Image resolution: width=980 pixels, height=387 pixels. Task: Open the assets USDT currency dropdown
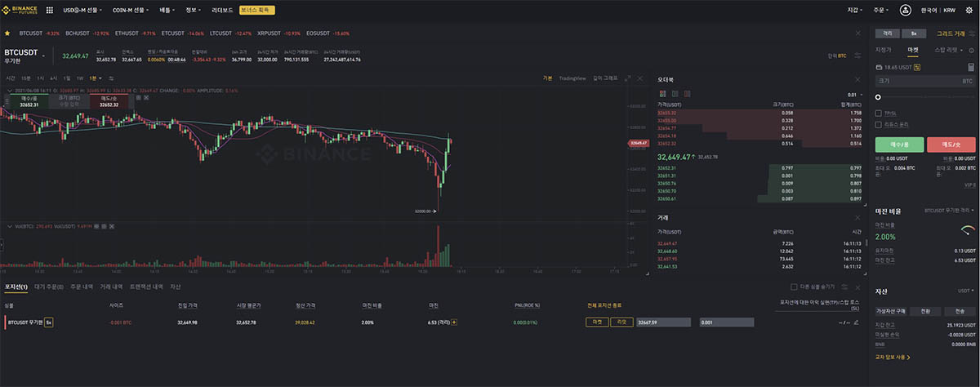pyautogui.click(x=966, y=291)
